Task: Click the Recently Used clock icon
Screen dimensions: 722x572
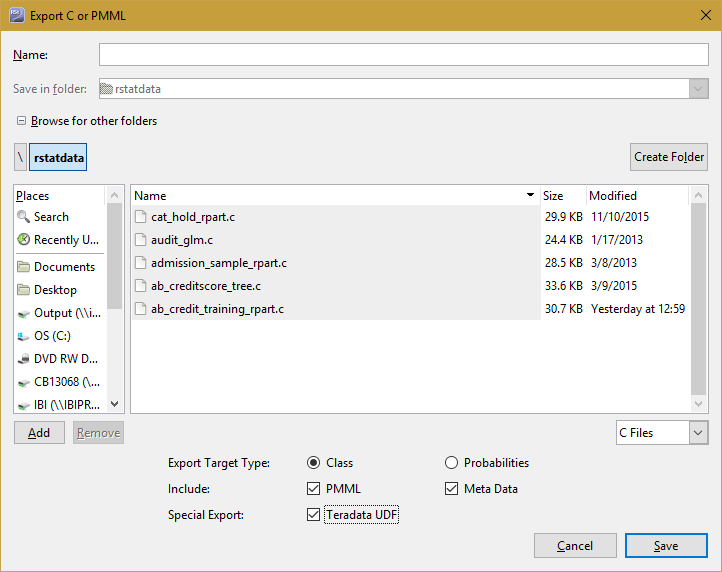Action: tap(23, 239)
